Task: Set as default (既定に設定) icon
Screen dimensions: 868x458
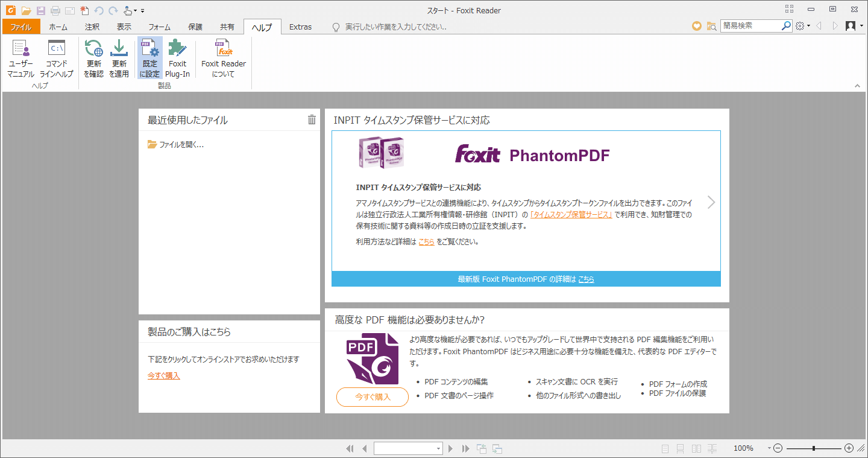Action: tap(149, 59)
